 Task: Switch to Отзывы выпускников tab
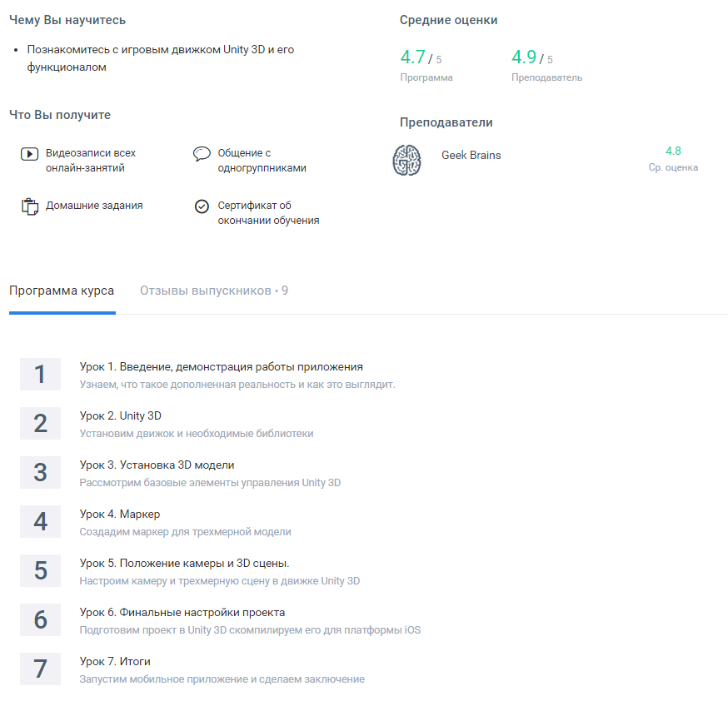coord(214,291)
